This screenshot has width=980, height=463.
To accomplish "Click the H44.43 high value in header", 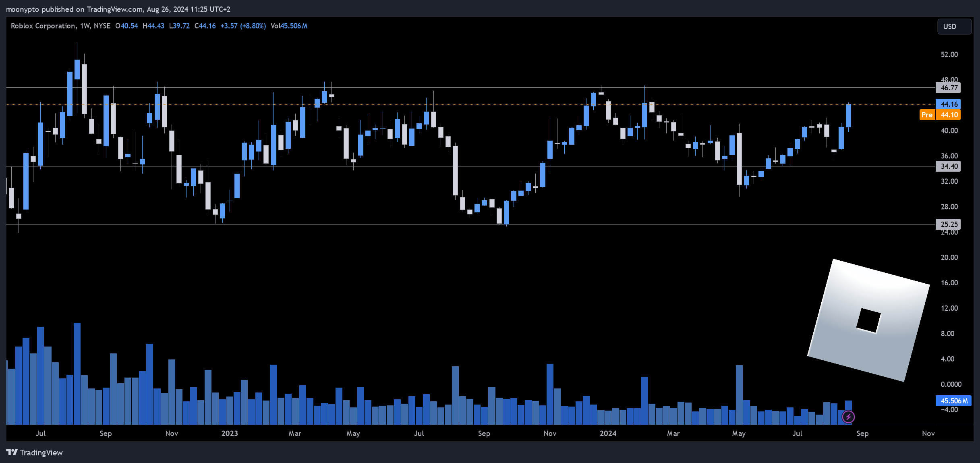I will [x=153, y=26].
